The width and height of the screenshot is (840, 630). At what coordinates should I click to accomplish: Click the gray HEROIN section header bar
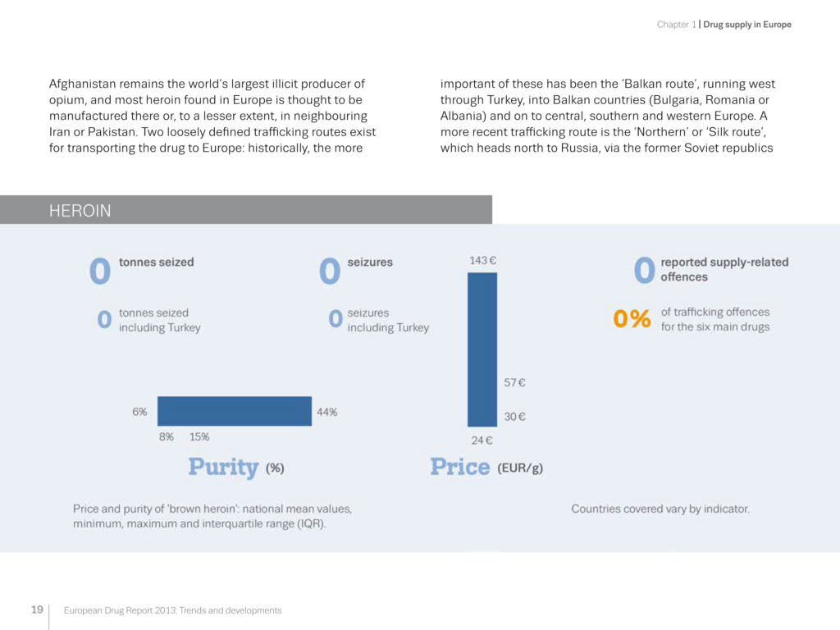[x=246, y=210]
